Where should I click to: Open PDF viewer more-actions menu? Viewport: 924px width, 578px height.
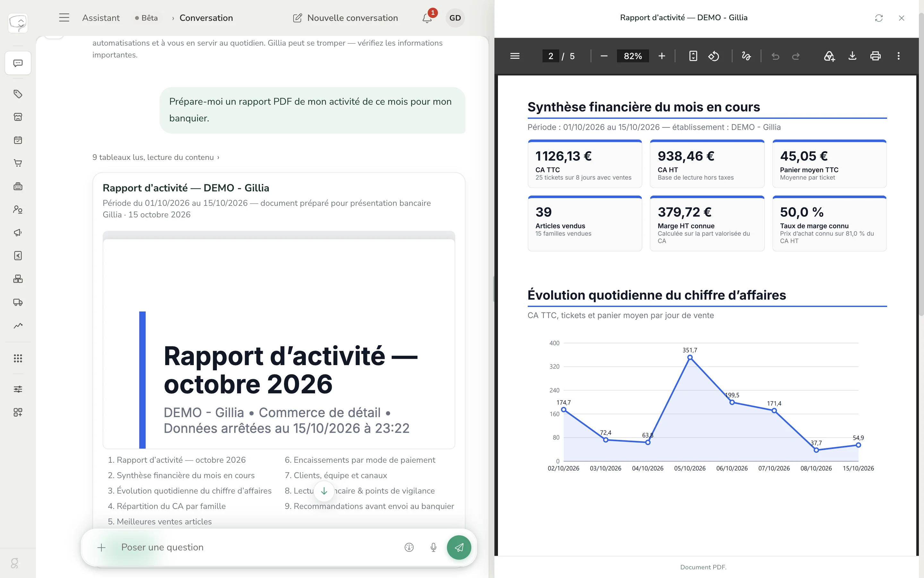(898, 56)
